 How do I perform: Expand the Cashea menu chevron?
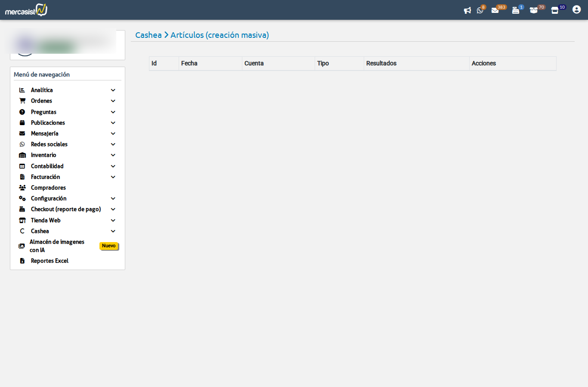point(113,231)
